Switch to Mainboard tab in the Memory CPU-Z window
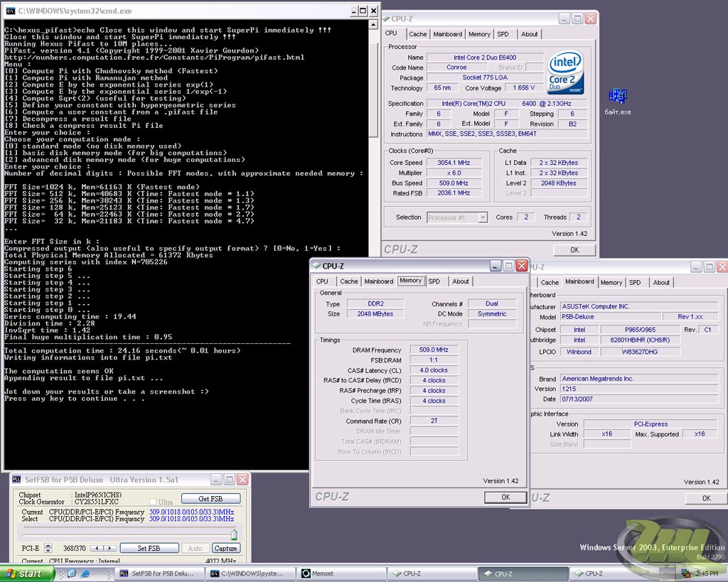 379,281
